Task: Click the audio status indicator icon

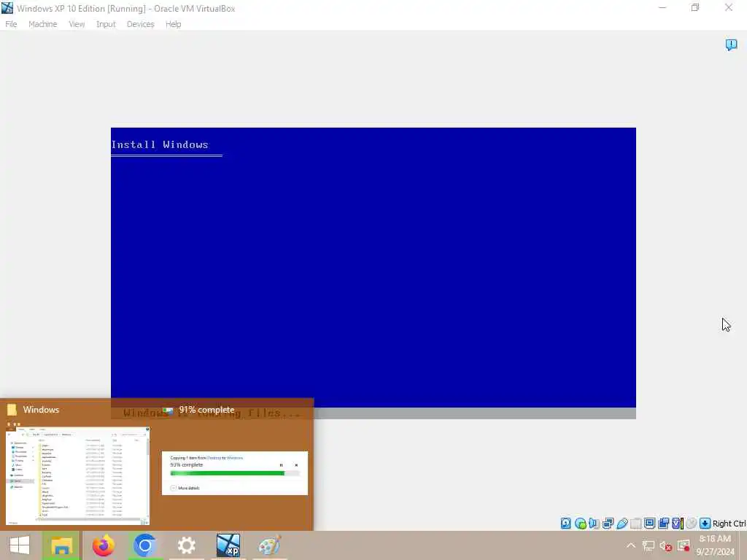Action: pyautogui.click(x=594, y=524)
